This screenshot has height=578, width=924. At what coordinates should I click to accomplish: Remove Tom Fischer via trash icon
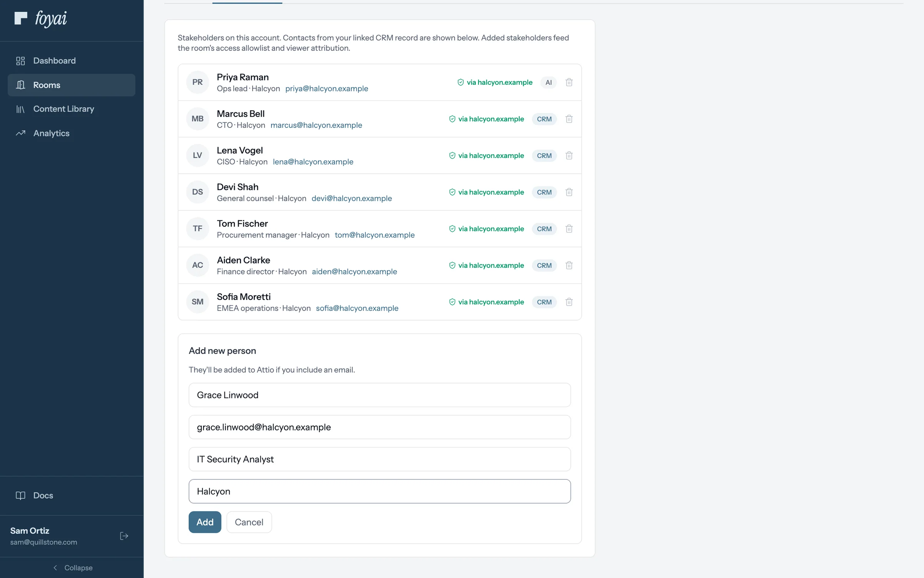(569, 229)
